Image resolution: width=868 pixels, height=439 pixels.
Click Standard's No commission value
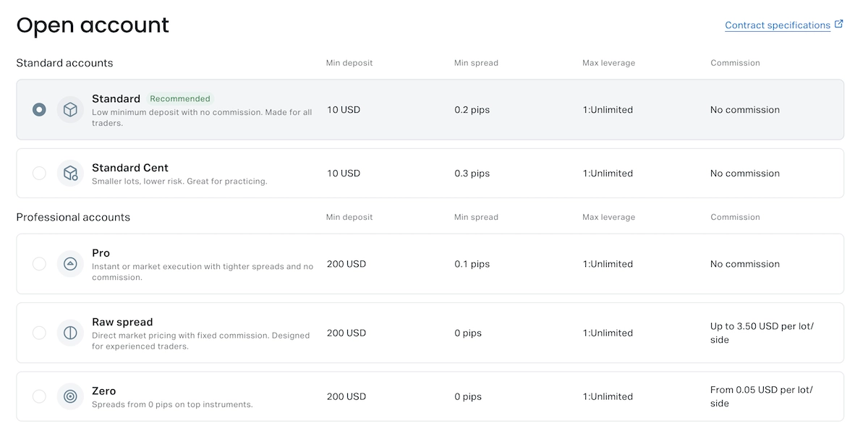(745, 110)
